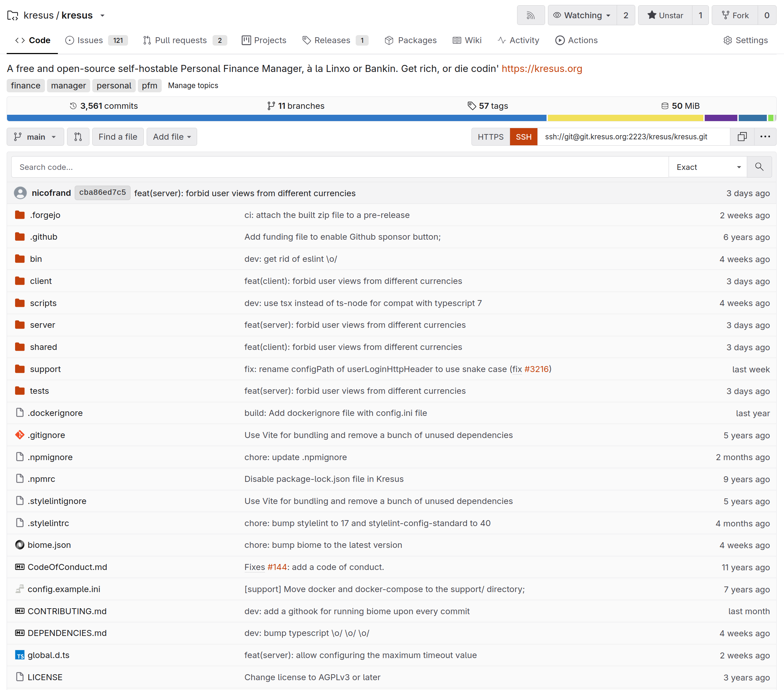Click the biome.json file icon
Viewport: 784px width, 690px height.
tap(20, 545)
